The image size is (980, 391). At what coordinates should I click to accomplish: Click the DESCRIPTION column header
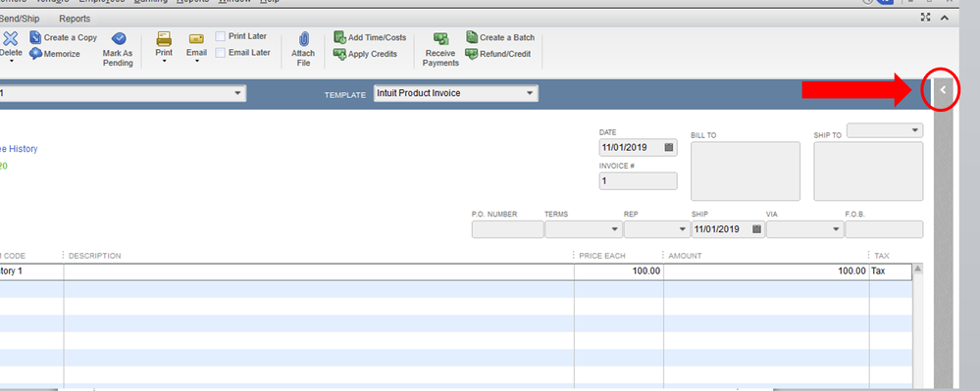point(94,256)
